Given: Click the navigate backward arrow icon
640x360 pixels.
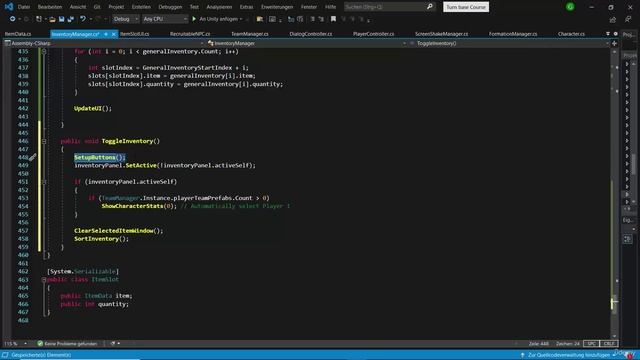Looking at the screenshot, I should 13,19.
